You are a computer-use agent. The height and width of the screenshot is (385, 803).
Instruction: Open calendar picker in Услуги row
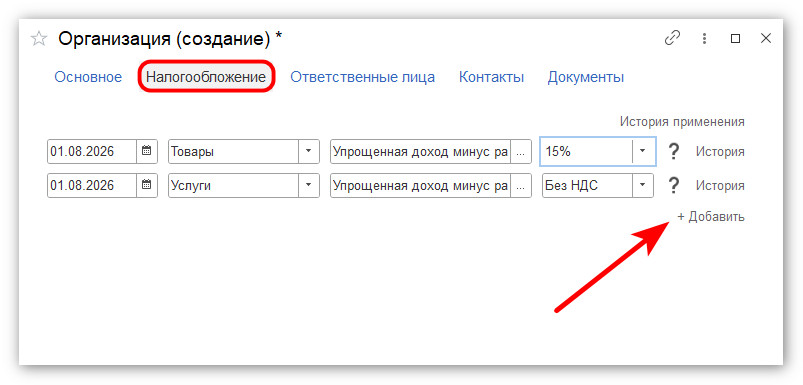[x=147, y=185]
